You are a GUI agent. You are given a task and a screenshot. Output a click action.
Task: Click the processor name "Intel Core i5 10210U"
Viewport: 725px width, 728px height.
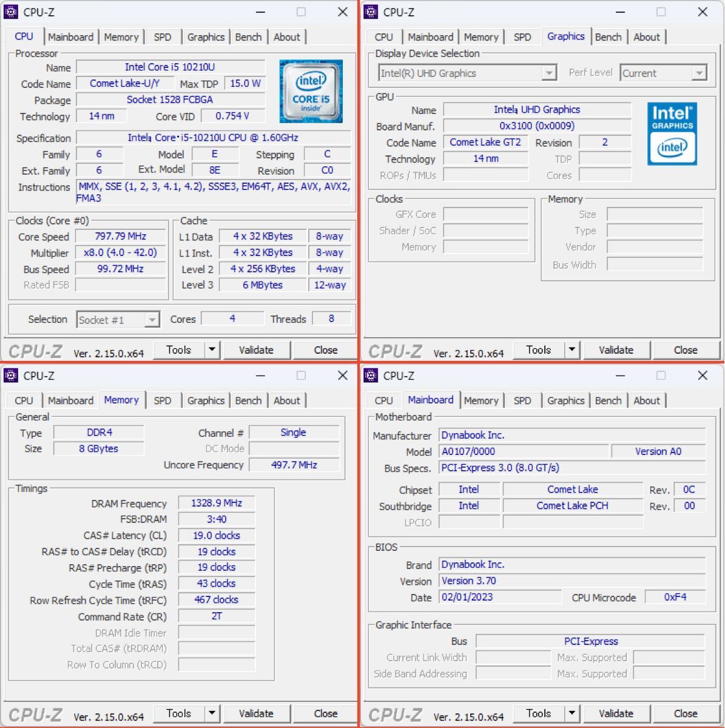170,67
